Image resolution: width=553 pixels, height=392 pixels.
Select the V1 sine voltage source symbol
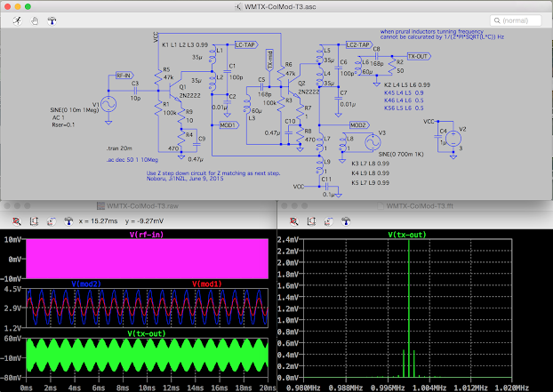[x=108, y=104]
